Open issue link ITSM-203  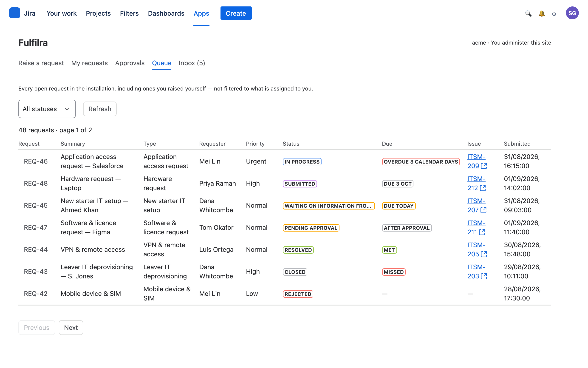(x=476, y=272)
